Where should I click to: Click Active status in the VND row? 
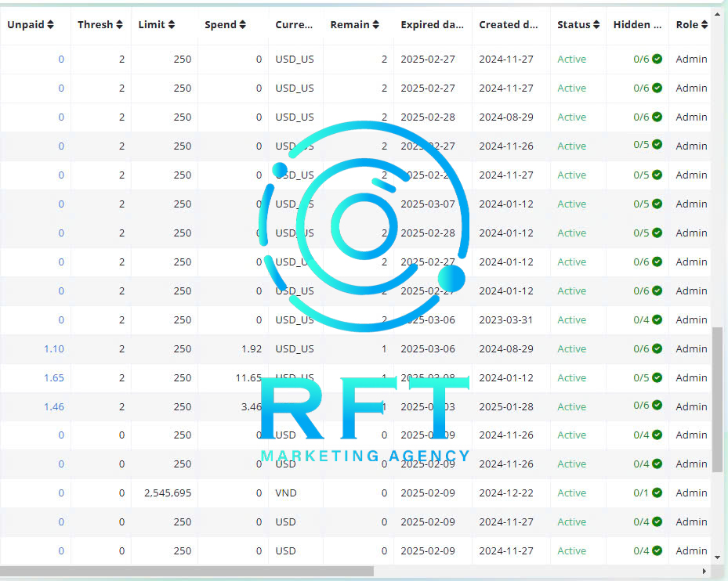point(571,493)
